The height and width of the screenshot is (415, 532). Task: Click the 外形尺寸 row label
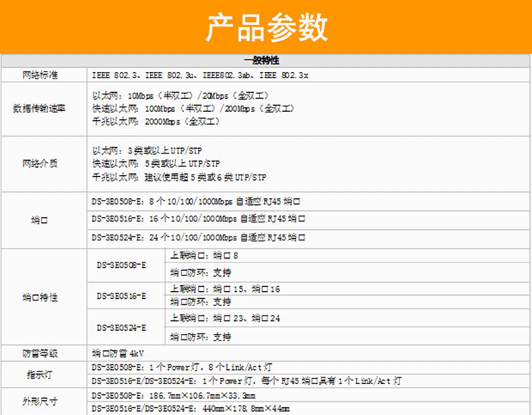40,402
